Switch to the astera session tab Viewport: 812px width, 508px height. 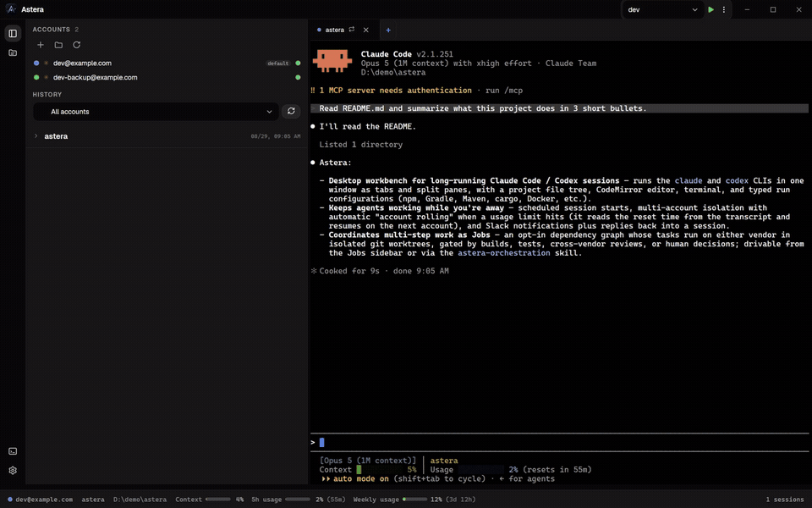tap(335, 30)
